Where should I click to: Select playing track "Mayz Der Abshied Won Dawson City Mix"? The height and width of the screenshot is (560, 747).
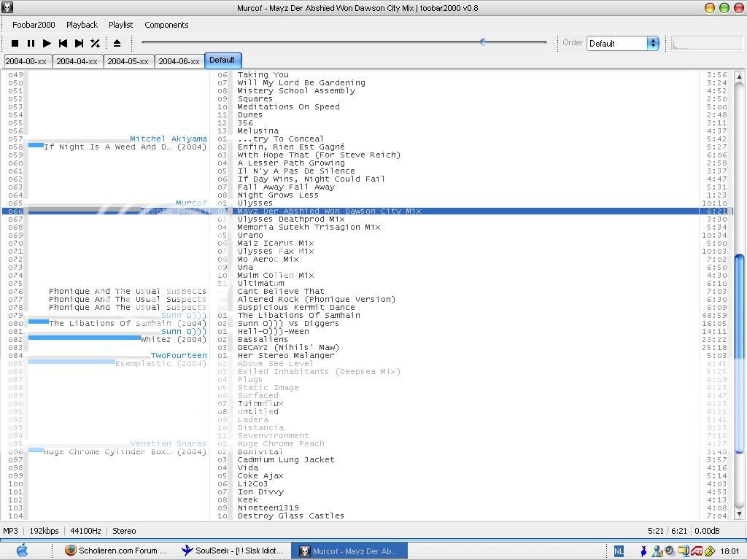pos(329,211)
